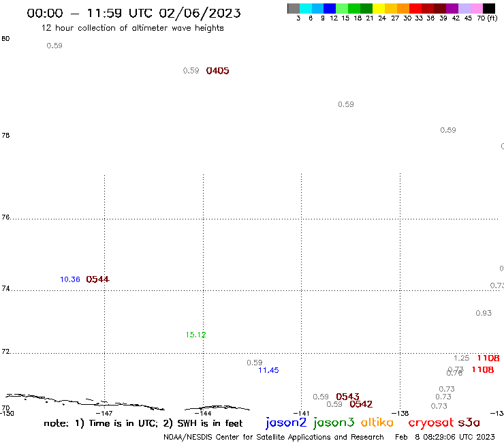
Task: Click the -138 longitude axis label
Action: tap(400, 414)
